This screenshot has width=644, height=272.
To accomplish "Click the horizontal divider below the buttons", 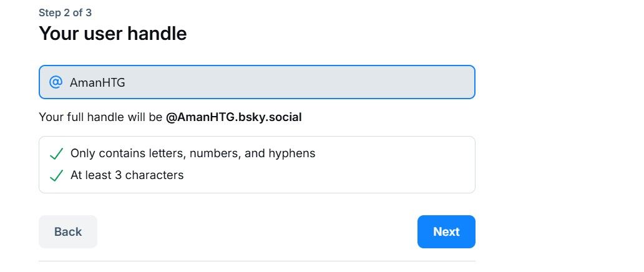I will (x=256, y=261).
